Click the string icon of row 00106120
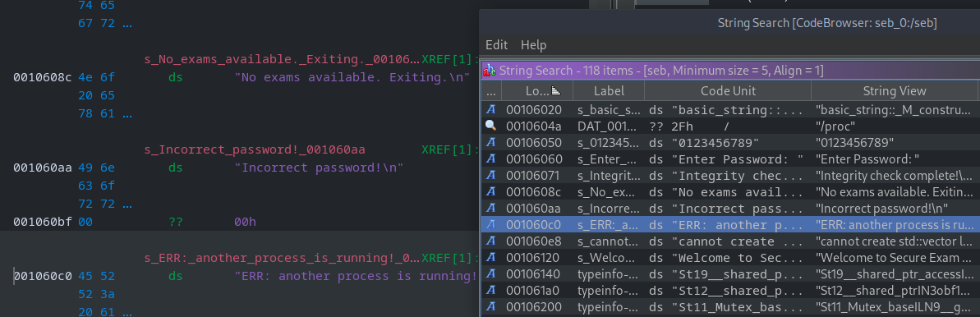Image resolution: width=980 pixels, height=317 pixels. [x=490, y=258]
